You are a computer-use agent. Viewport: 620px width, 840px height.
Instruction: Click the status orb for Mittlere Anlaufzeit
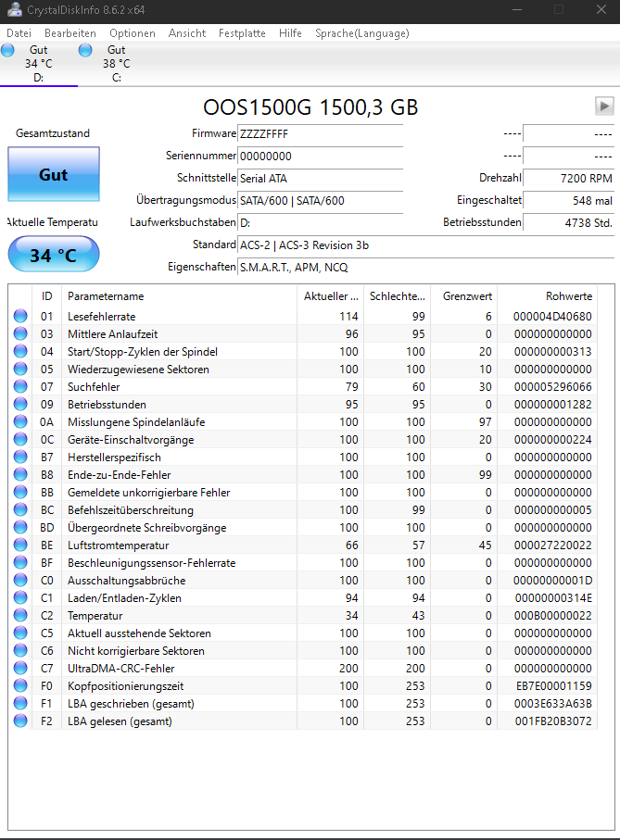(x=20, y=333)
